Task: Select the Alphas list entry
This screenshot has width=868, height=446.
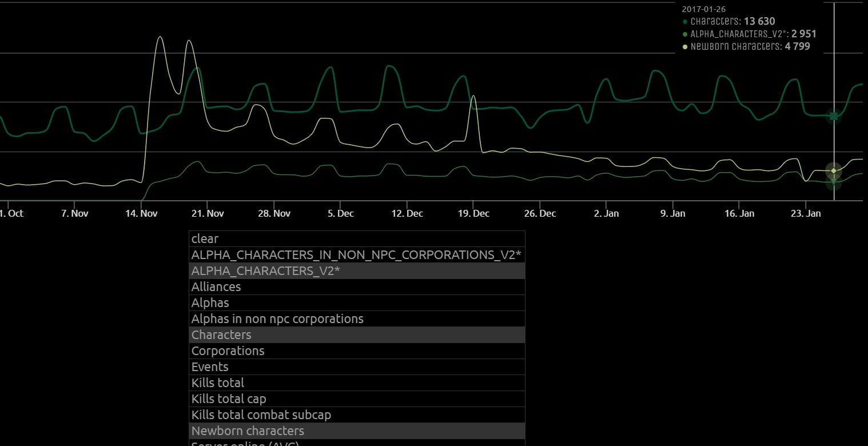Action: [x=357, y=302]
